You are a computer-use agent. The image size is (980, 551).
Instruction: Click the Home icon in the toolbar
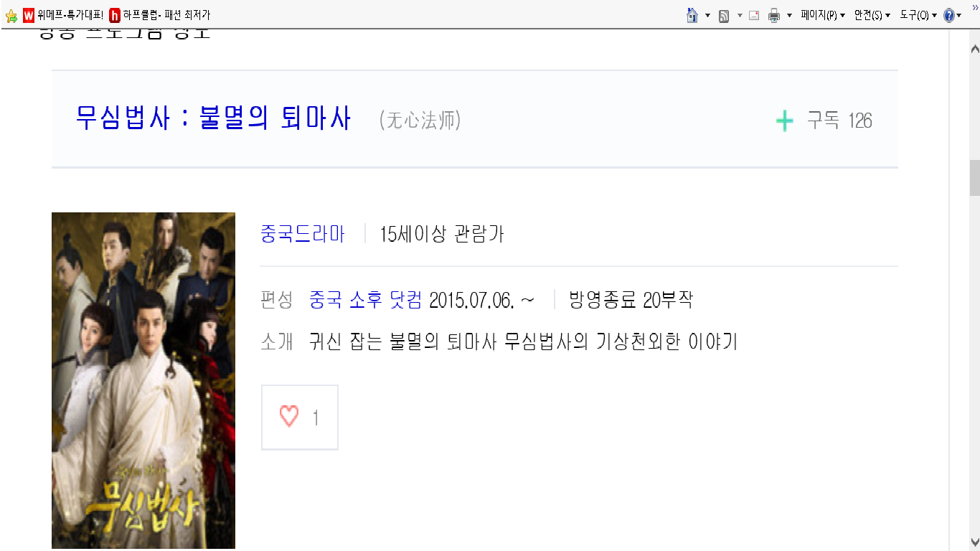(692, 15)
